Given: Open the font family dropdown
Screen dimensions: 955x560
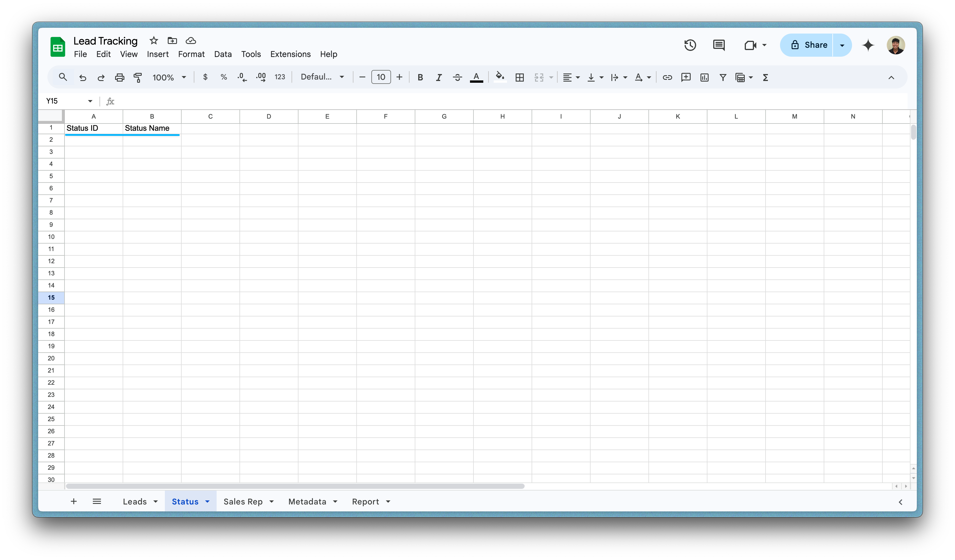Looking at the screenshot, I should [322, 77].
